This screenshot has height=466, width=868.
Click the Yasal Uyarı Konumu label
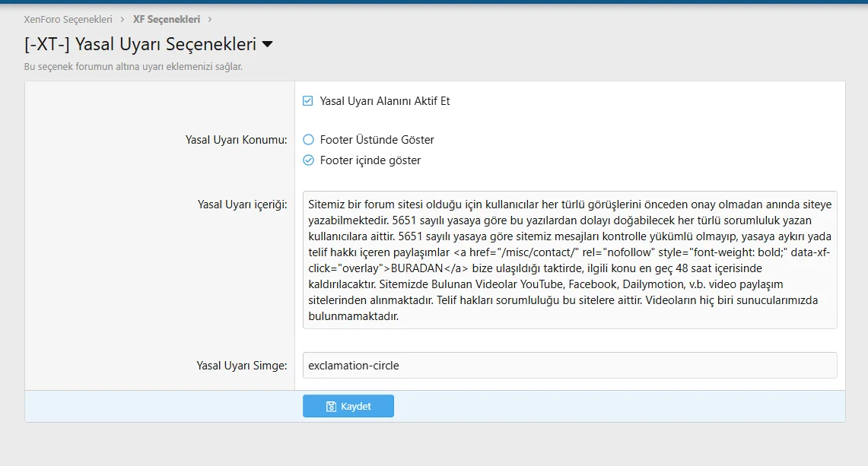236,140
